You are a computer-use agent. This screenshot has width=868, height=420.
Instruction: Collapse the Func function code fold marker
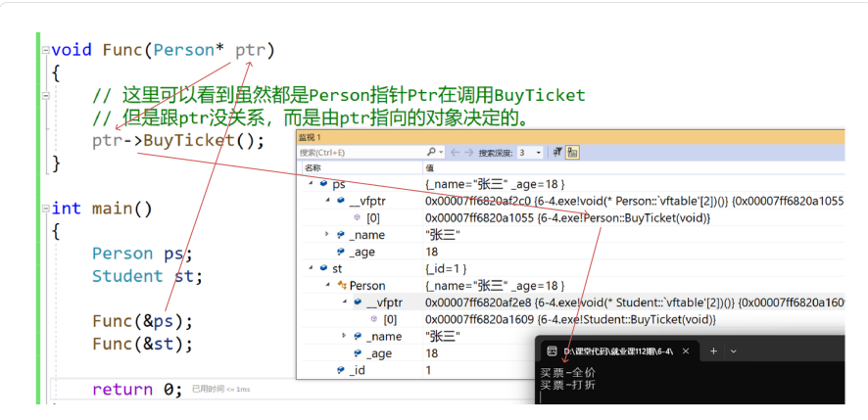tap(45, 50)
